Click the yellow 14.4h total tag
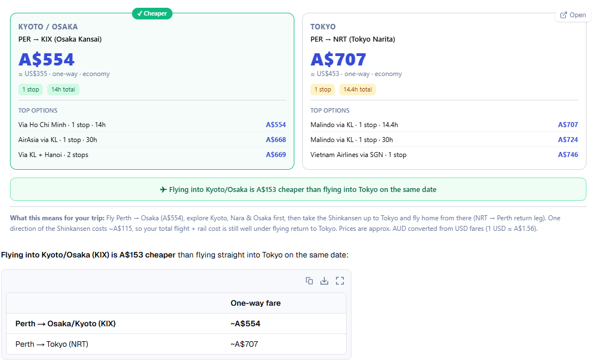Screen dimensions: 597x364 pos(358,89)
